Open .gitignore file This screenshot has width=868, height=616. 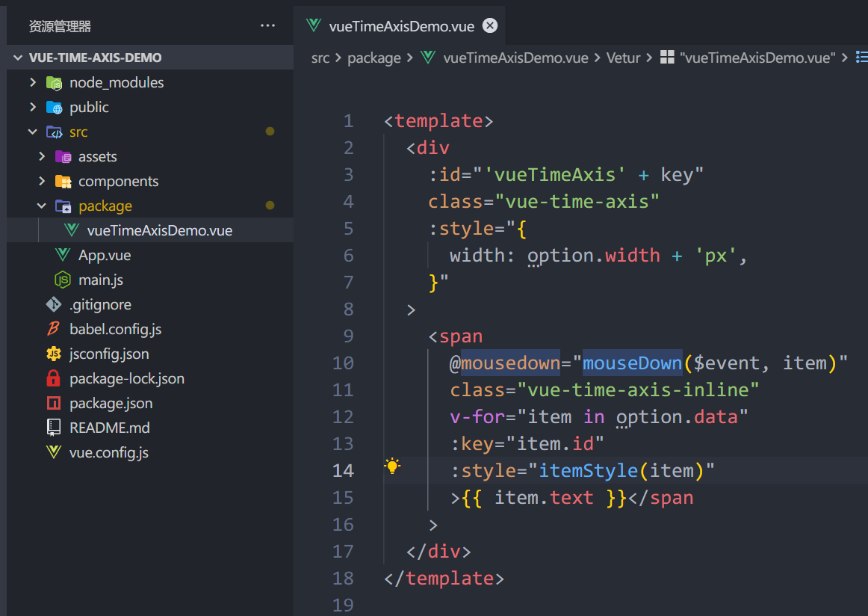(150, 305)
